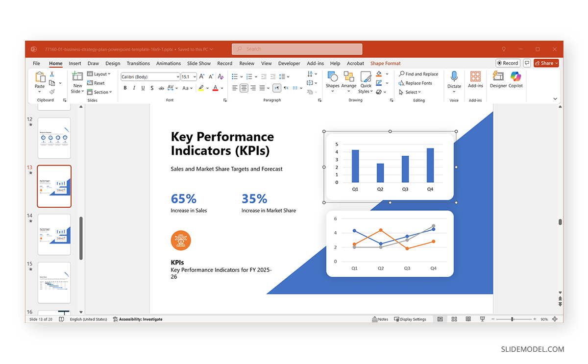Increase the font size
The width and height of the screenshot is (588, 364).
pos(201,76)
